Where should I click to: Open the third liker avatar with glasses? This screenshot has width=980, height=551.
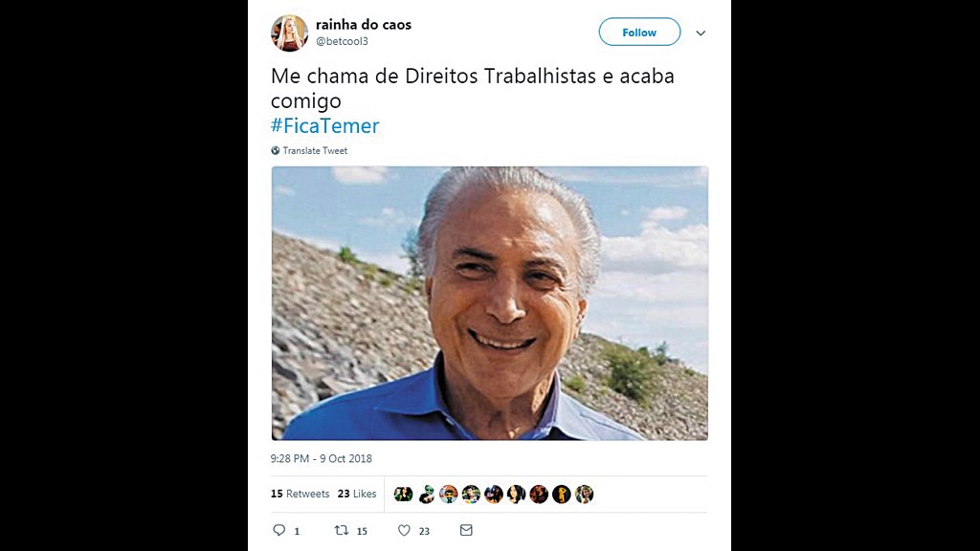[448, 495]
